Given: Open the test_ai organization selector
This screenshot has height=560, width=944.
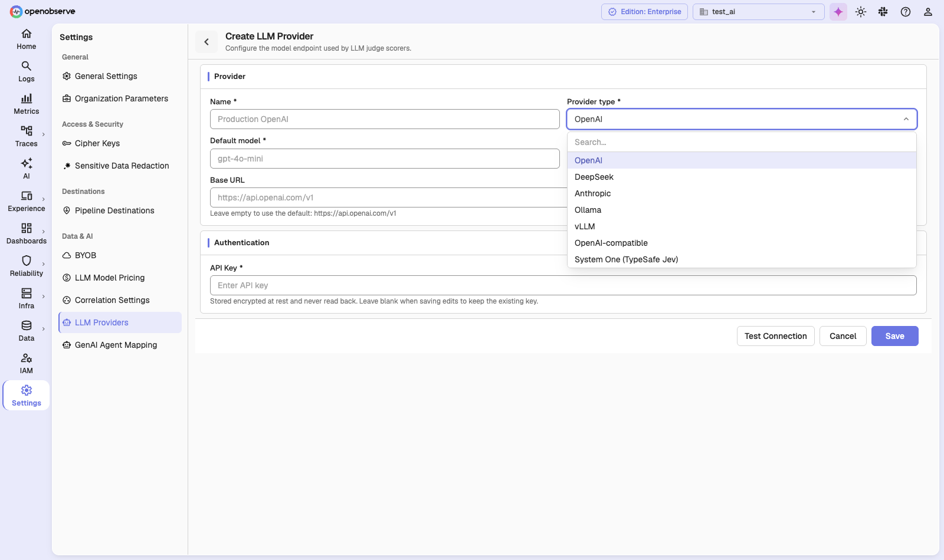Looking at the screenshot, I should [758, 12].
